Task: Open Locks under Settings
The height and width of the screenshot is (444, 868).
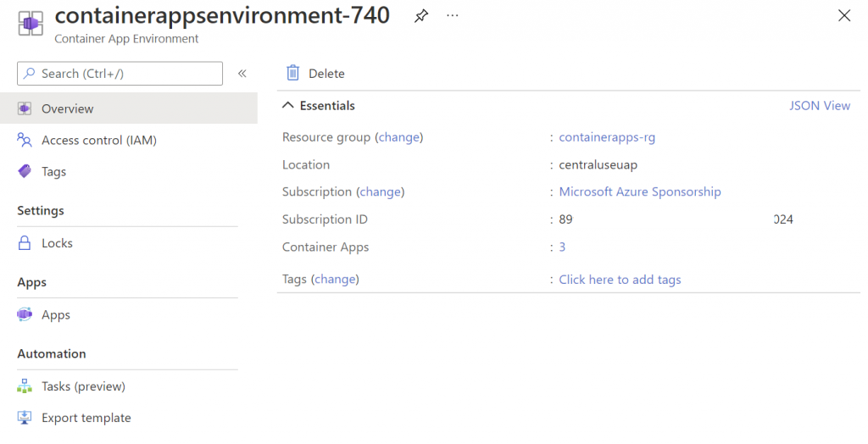Action: click(57, 243)
